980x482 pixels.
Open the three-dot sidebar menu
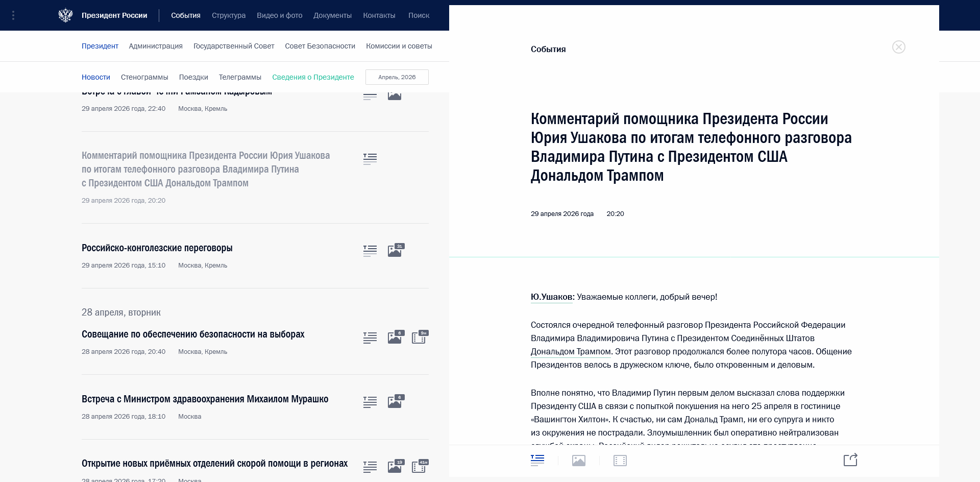13,15
